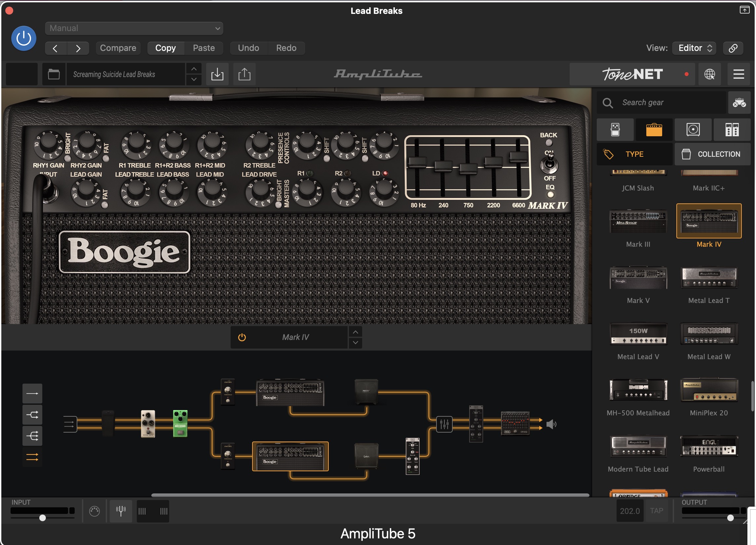Viewport: 756px width, 545px height.
Task: Open the chain mixer block
Action: (444, 425)
